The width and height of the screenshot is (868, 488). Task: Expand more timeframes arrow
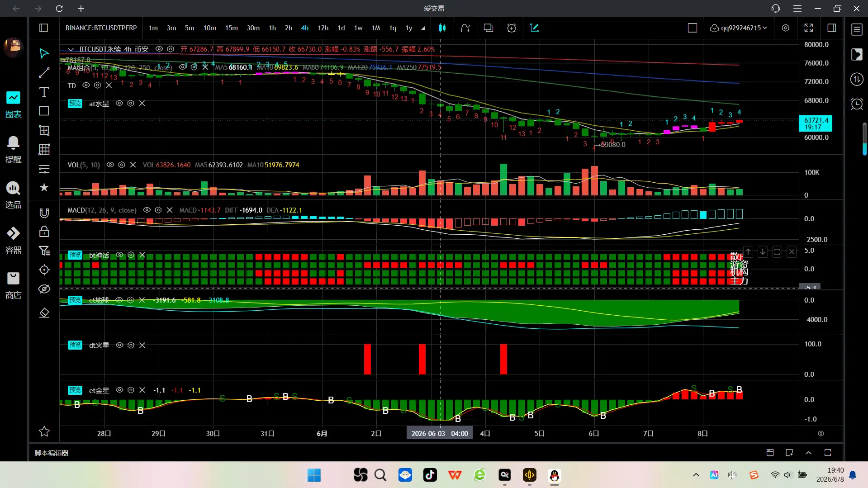423,28
